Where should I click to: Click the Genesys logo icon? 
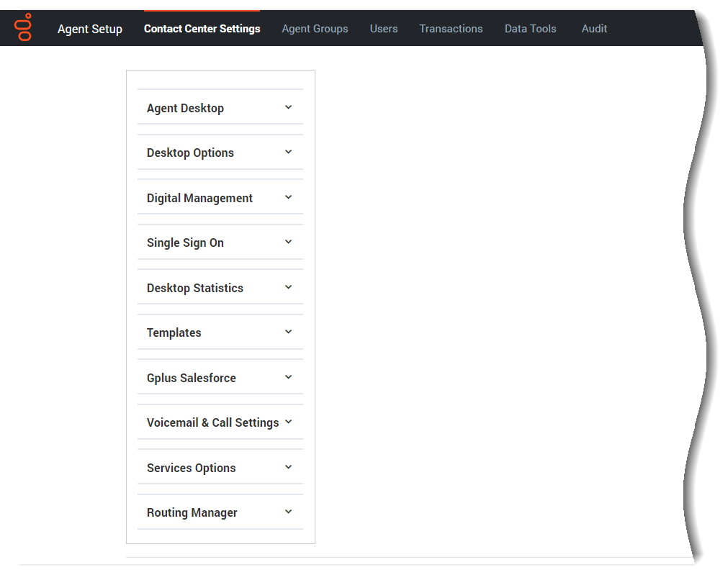coord(24,27)
